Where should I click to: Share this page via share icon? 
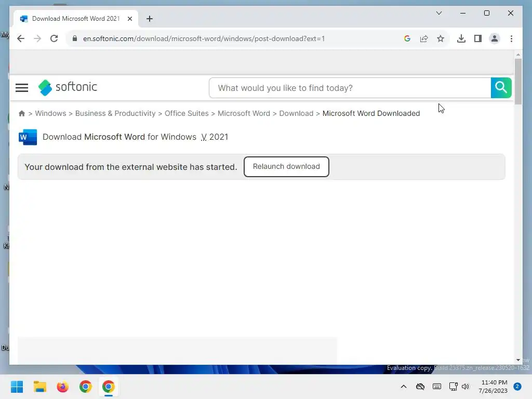click(424, 38)
